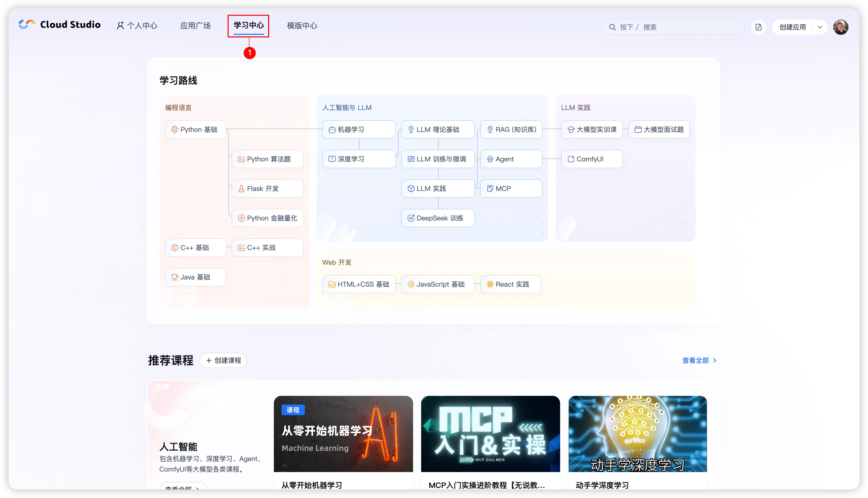The image size is (868, 498).
Task: Click the React 实践 node
Action: click(x=510, y=284)
